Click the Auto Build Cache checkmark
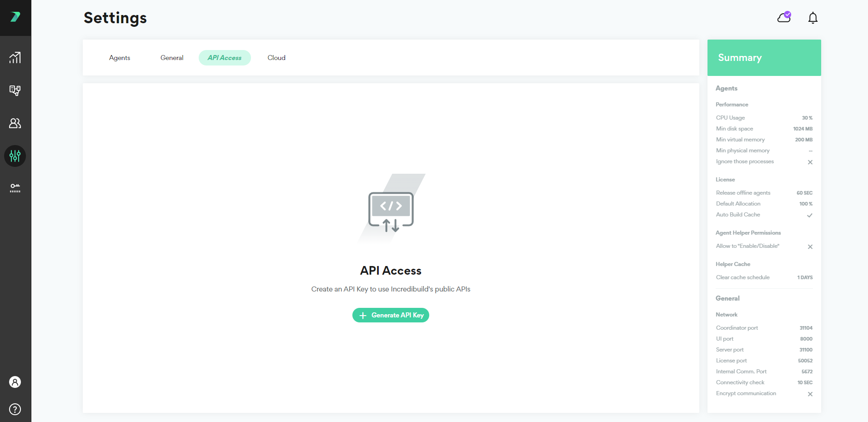The image size is (868, 422). 809,215
